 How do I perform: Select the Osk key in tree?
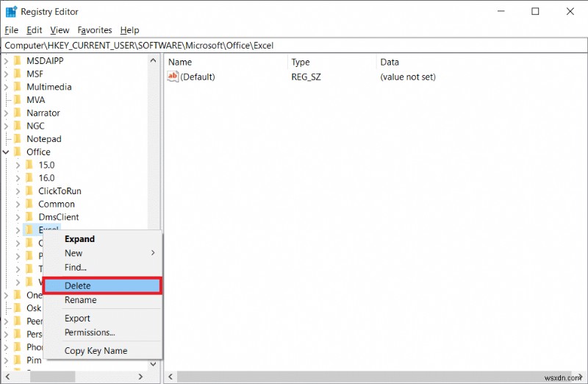coord(34,308)
